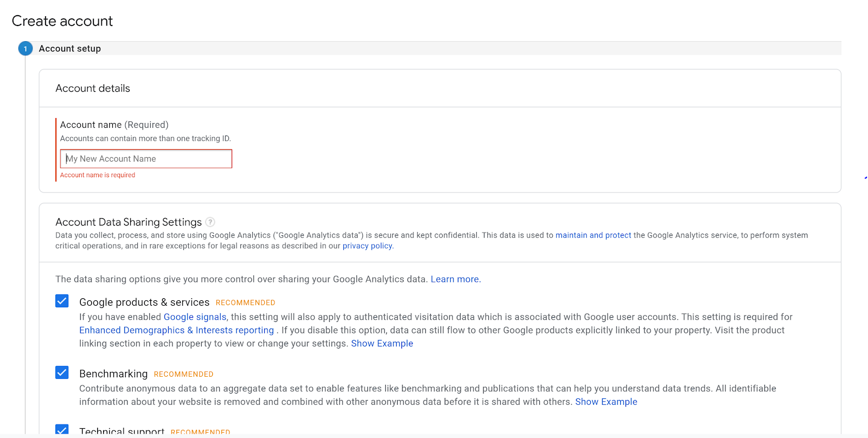The width and height of the screenshot is (868, 438).
Task: Focus the My New Account Name field
Action: click(146, 159)
